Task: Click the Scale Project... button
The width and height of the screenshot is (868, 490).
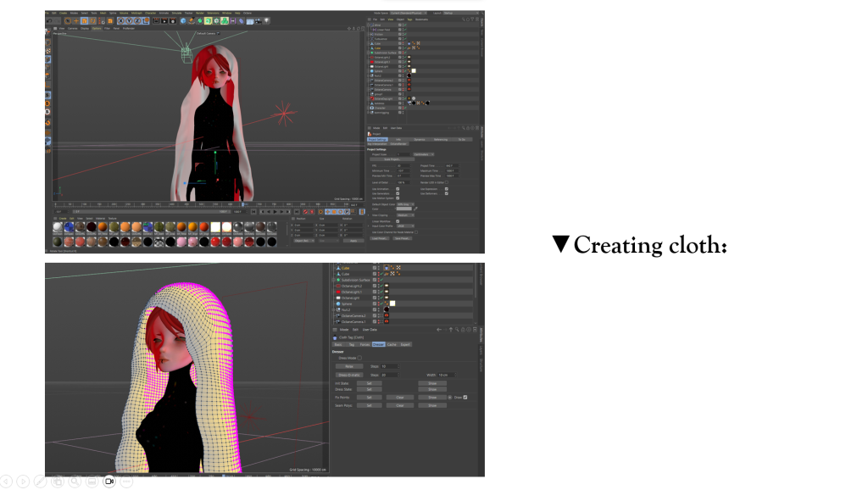Action: click(x=392, y=159)
